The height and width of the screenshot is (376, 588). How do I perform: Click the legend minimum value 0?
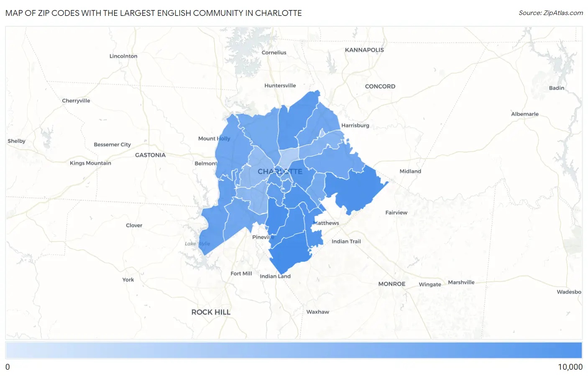click(x=8, y=367)
